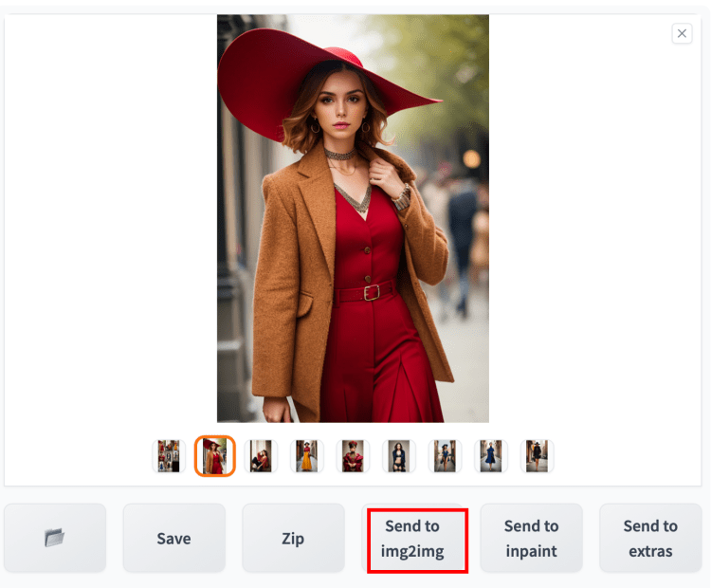Send image to img2img
Screen dimensions: 711x588
point(412,538)
